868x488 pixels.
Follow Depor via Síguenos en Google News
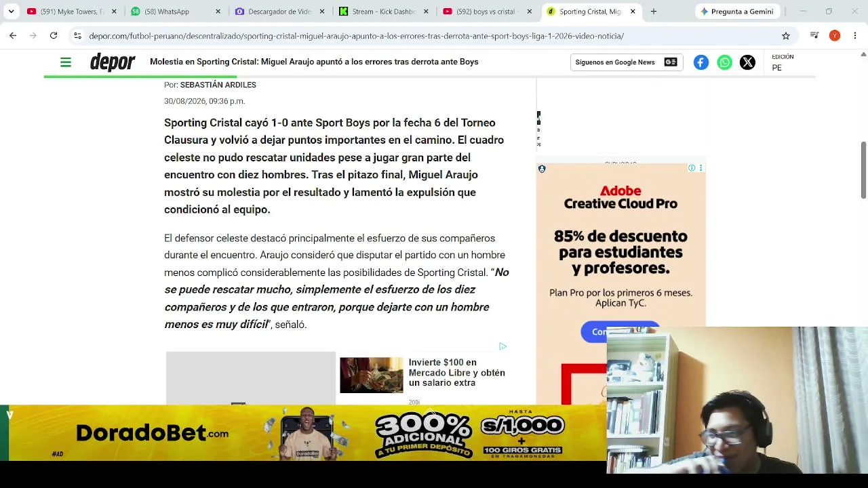coord(626,62)
